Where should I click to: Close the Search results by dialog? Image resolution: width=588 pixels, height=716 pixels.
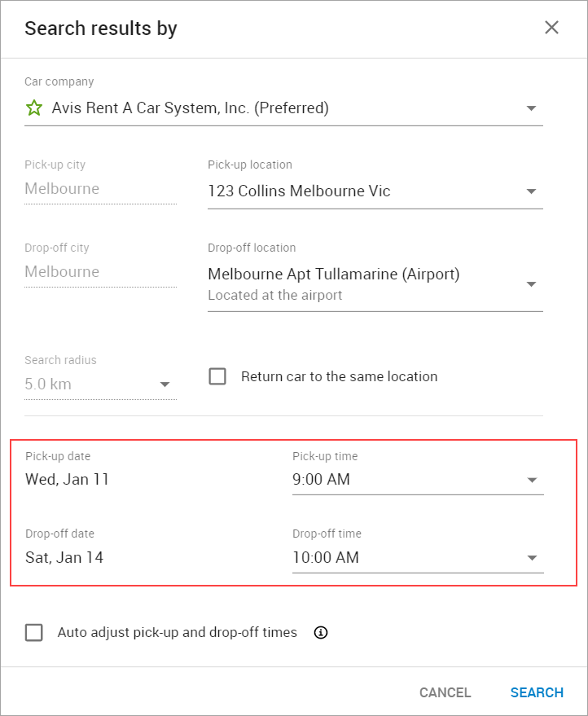coord(551,28)
